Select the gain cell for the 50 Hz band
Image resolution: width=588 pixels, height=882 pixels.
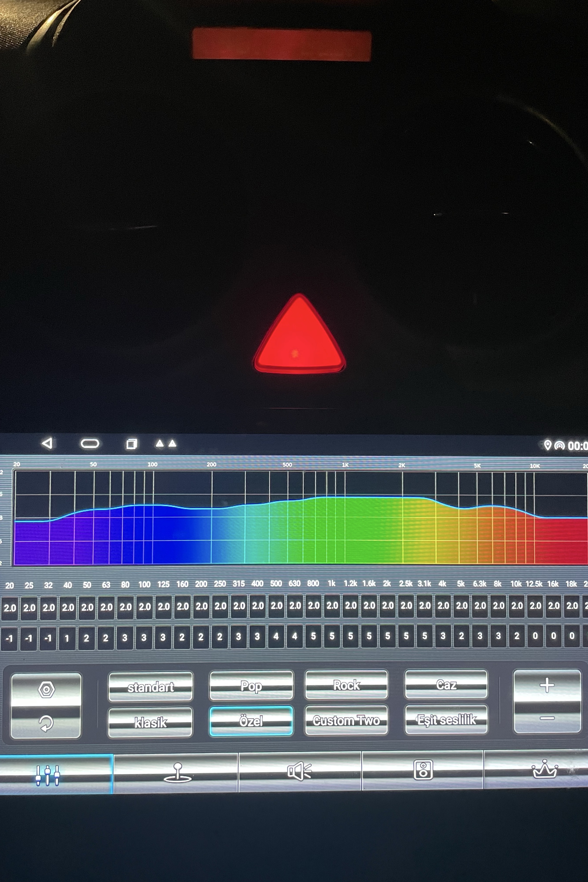(86, 638)
